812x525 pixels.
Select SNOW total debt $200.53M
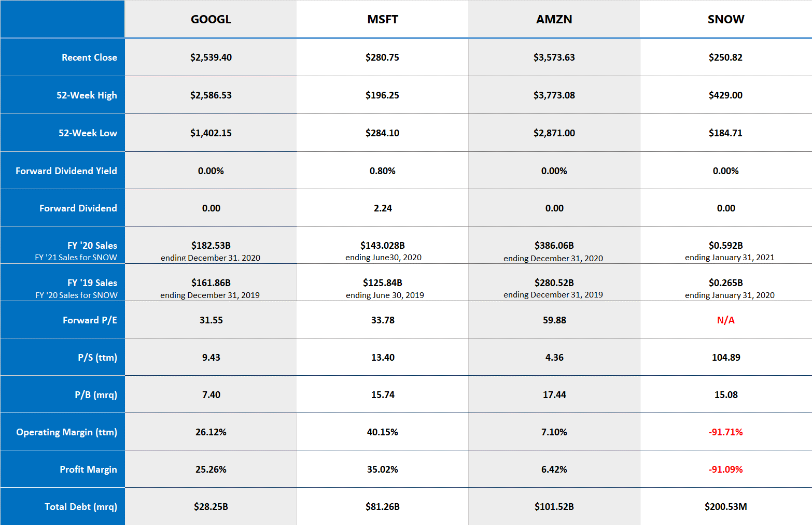726,507
